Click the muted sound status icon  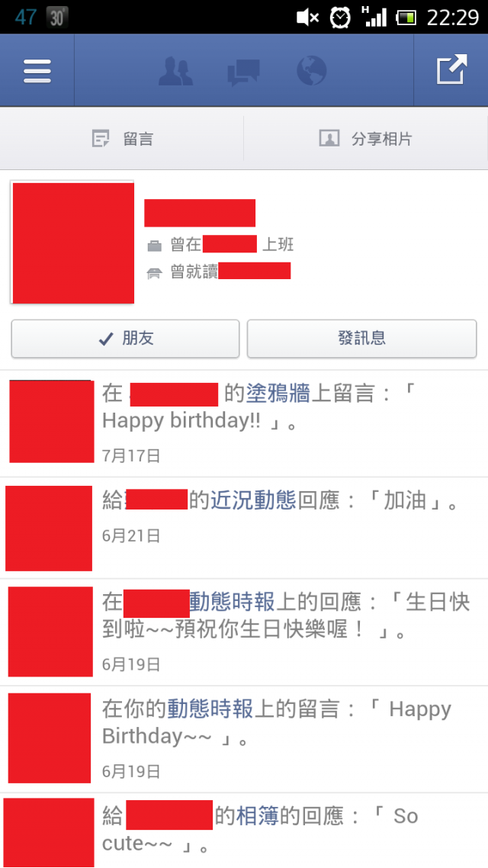307,18
